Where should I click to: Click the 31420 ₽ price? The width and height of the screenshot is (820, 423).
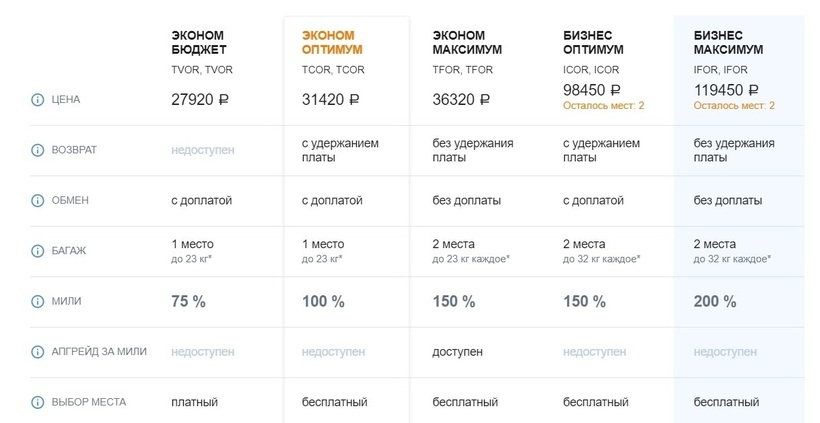(336, 99)
